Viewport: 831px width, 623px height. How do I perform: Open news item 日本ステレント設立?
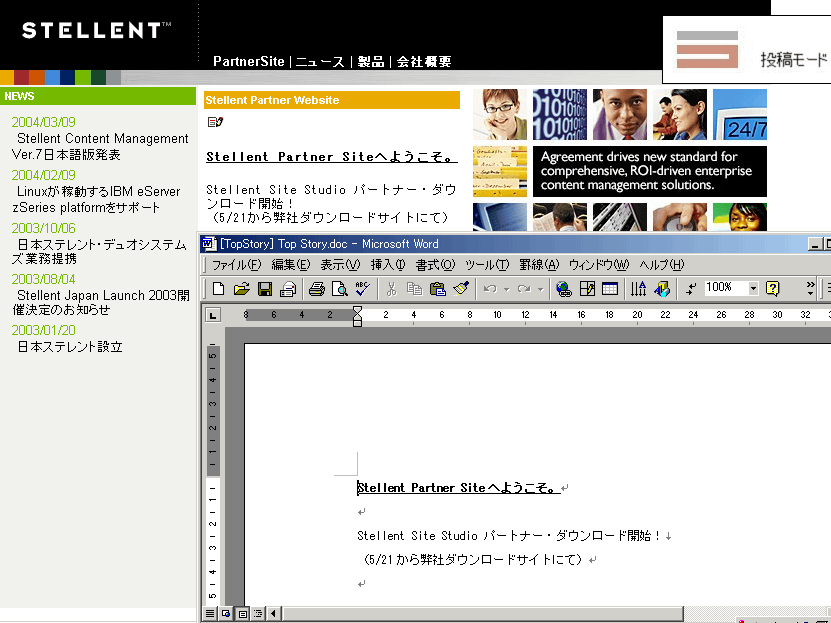click(x=70, y=347)
